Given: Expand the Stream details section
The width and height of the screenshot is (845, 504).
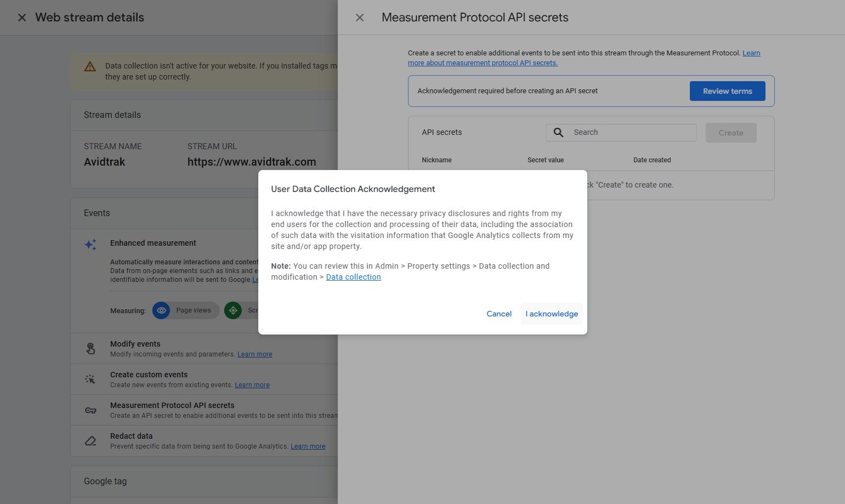Looking at the screenshot, I should coord(112,115).
